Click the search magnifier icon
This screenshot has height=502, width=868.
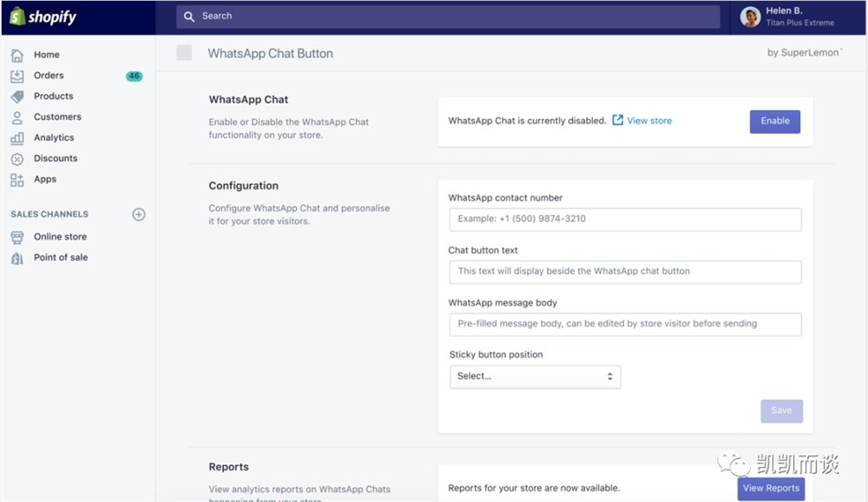point(189,17)
